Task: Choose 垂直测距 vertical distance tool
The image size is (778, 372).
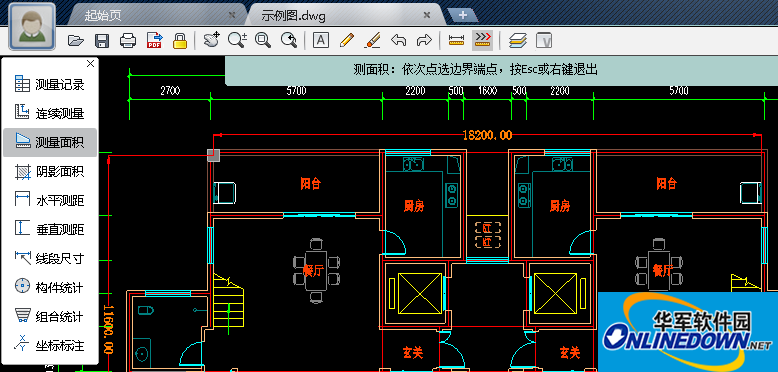Action: (50, 229)
